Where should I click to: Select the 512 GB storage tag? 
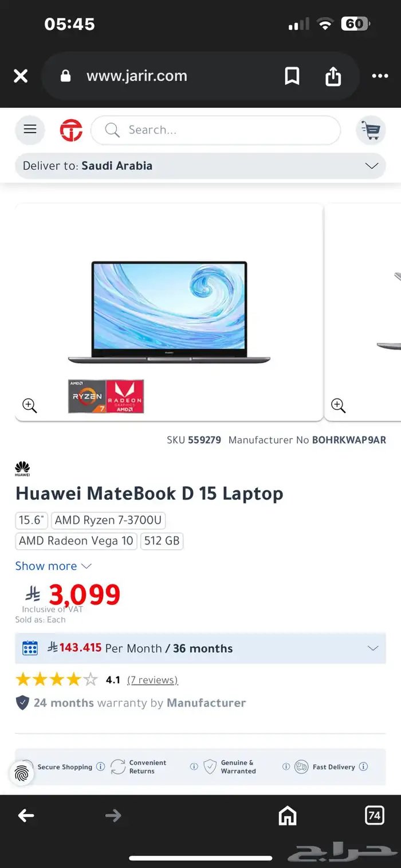pyautogui.click(x=162, y=541)
